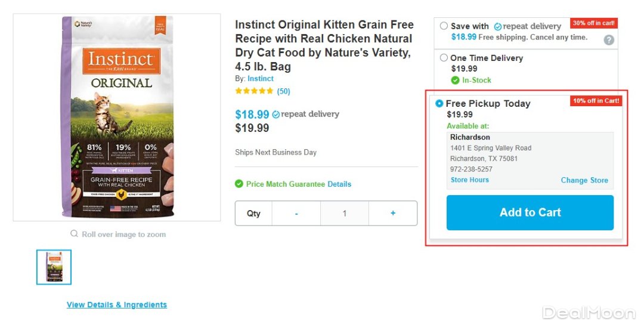Choose the One Time Delivery option

coord(444,58)
